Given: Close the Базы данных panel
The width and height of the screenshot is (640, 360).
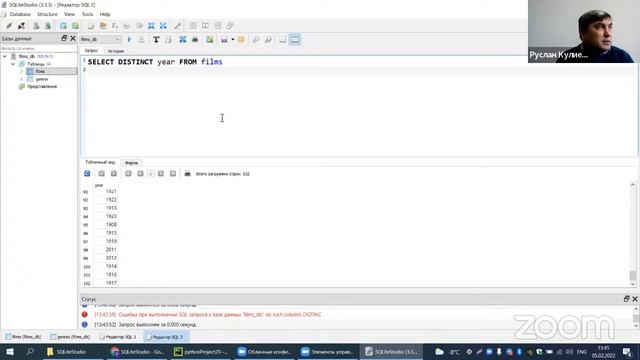Looking at the screenshot, I should pos(73,38).
